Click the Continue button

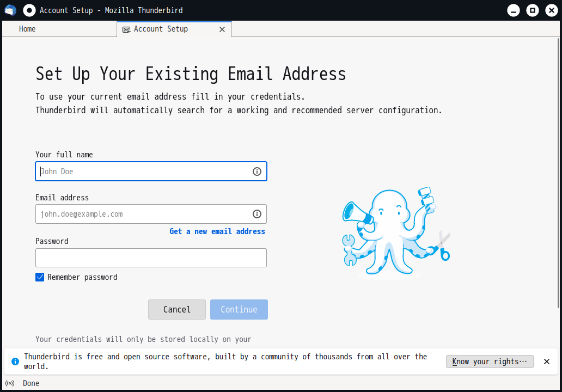pos(239,310)
